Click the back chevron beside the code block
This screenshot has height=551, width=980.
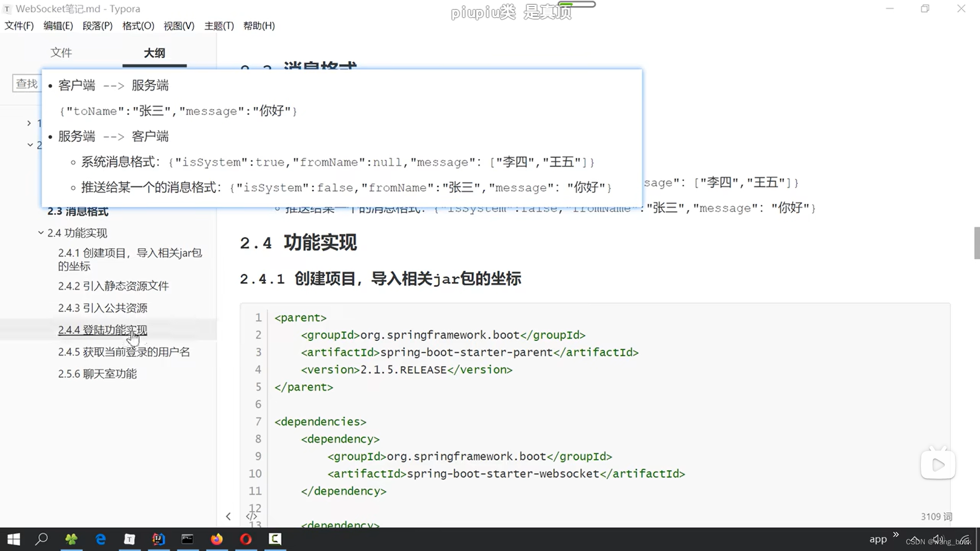click(228, 516)
